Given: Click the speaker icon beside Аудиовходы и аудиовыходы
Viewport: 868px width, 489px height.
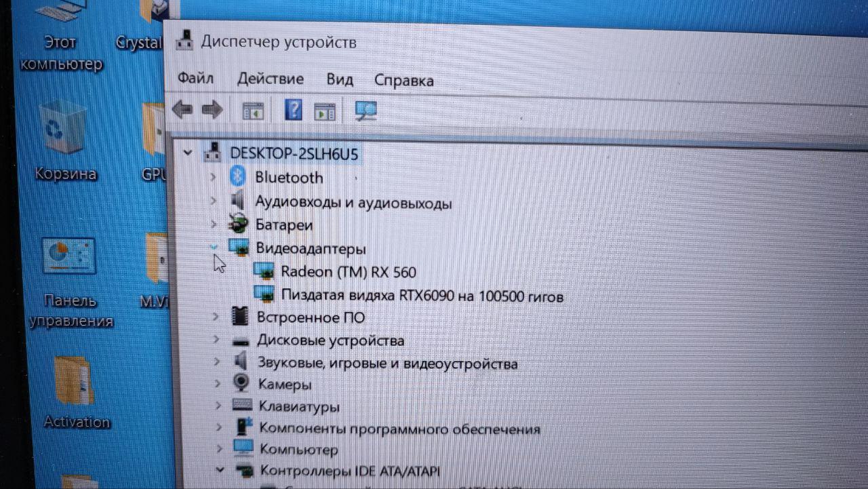Looking at the screenshot, I should click(x=237, y=201).
